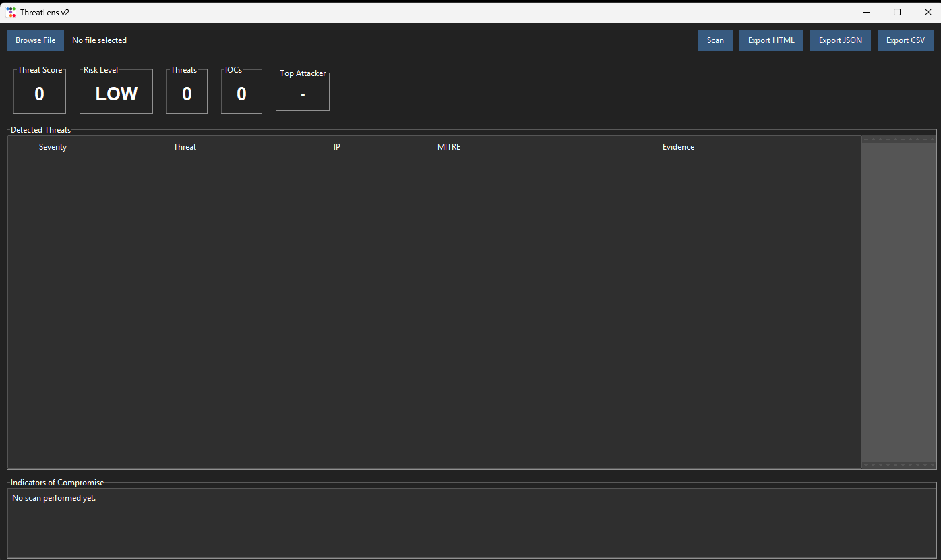Minimize the ThreatLens window
Image resolution: width=941 pixels, height=560 pixels.
[x=867, y=12]
